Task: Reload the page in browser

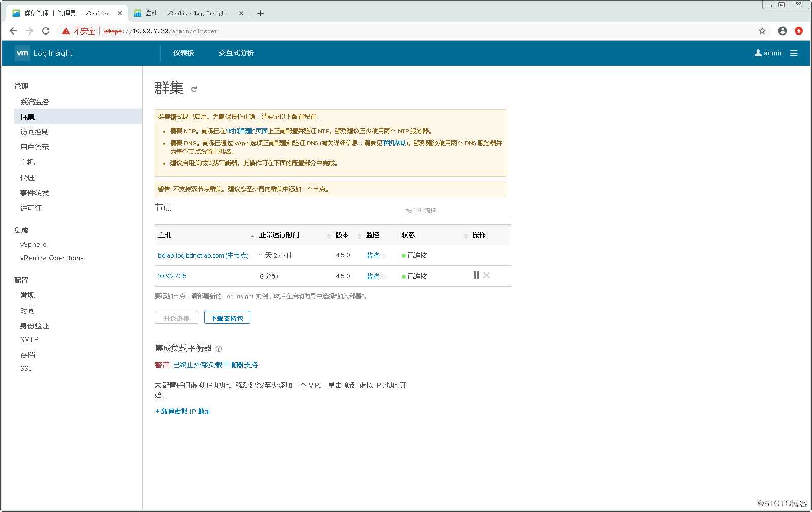Action: (x=46, y=31)
